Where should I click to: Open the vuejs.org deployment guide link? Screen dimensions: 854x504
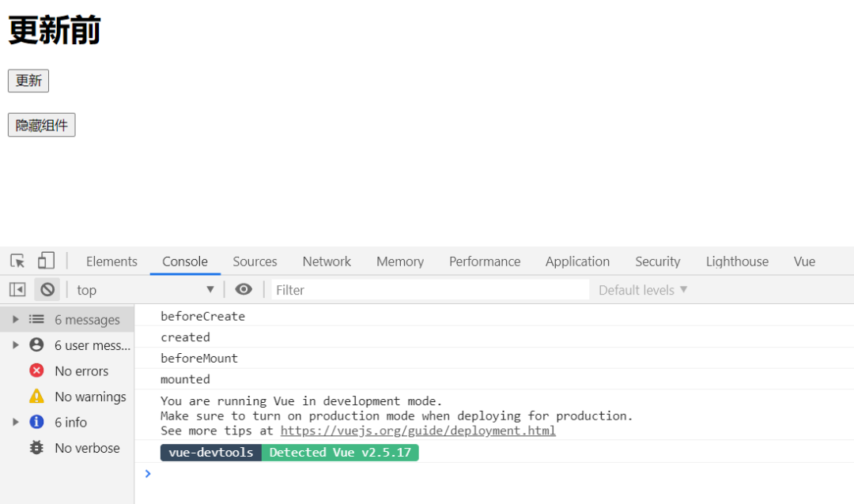pos(418,431)
